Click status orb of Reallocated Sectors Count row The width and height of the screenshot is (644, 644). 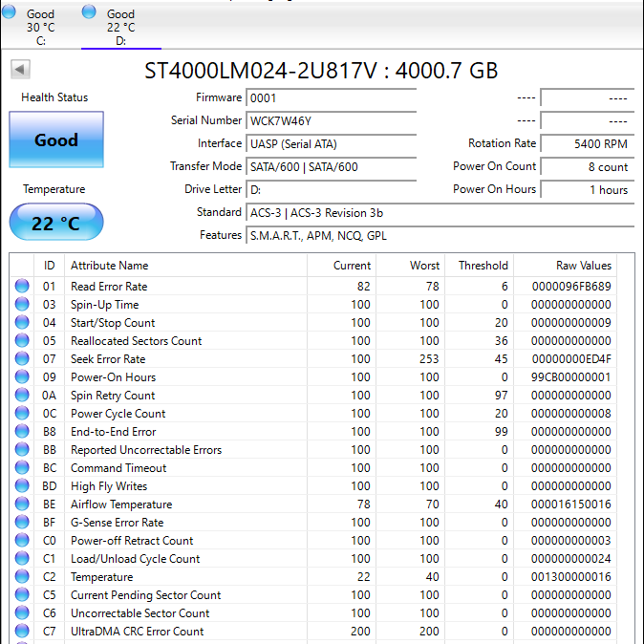tap(22, 340)
